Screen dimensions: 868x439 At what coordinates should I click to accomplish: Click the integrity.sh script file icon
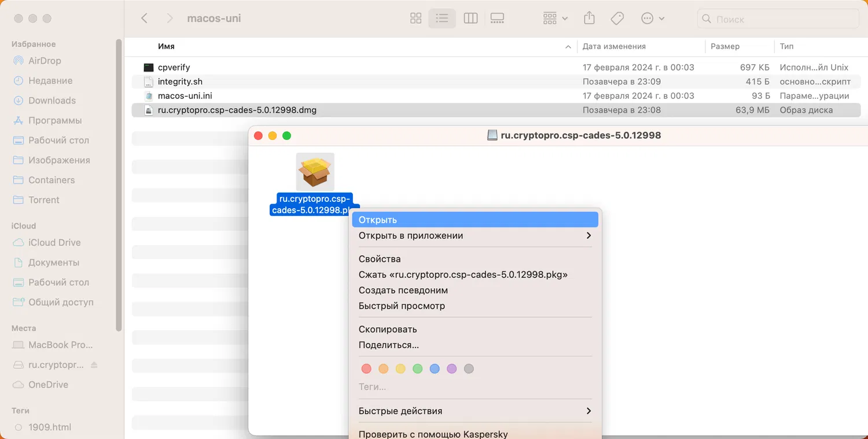(149, 82)
